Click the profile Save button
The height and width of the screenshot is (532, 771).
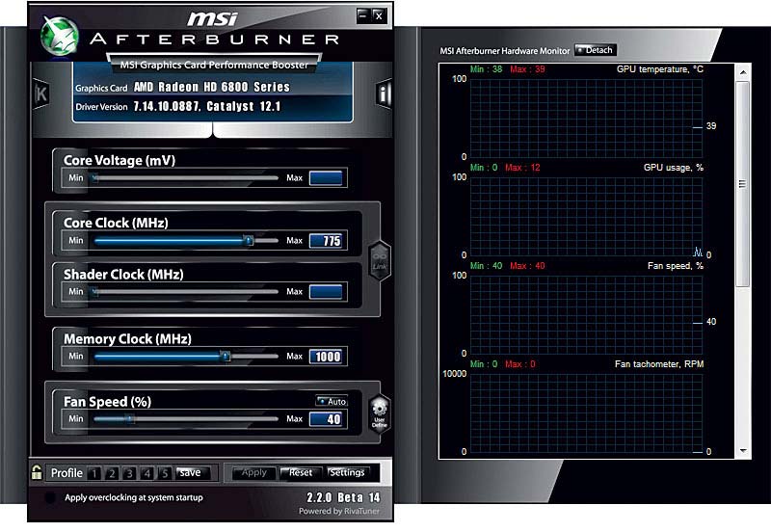(x=193, y=472)
